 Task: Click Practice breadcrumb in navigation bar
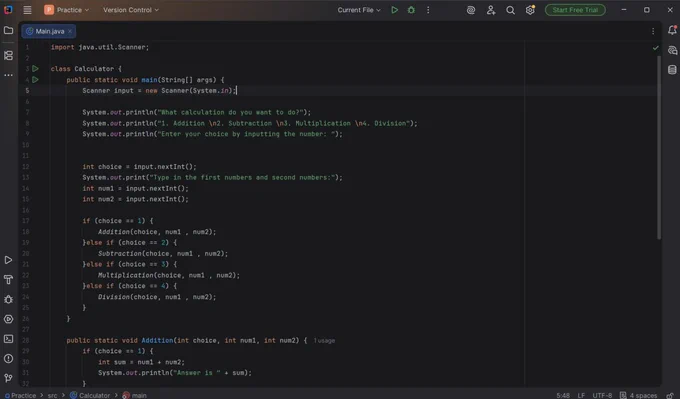20,396
